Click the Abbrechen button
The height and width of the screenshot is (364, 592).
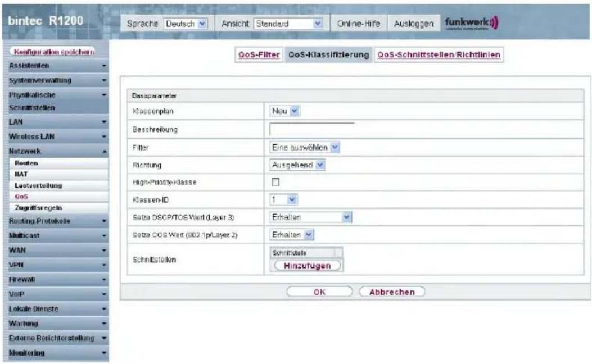click(x=392, y=292)
